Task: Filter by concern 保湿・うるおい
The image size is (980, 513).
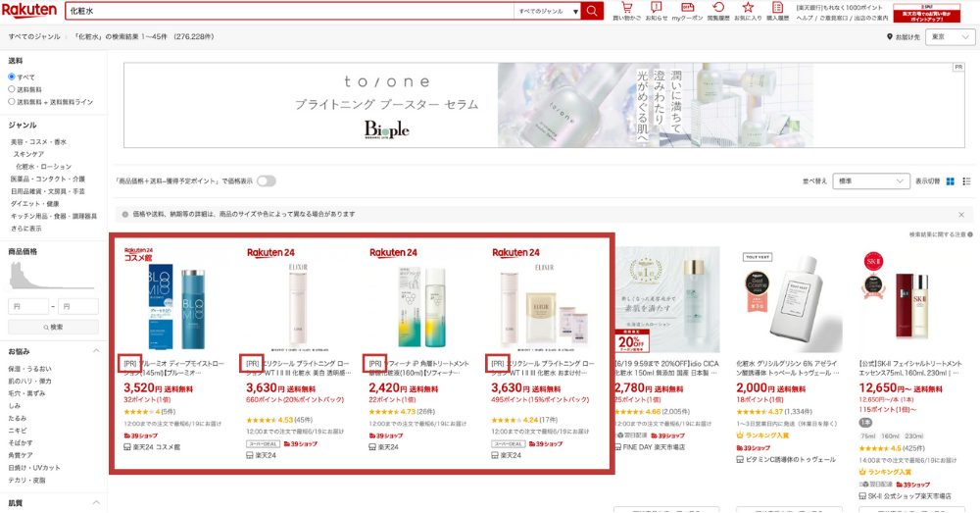Action: coord(30,369)
